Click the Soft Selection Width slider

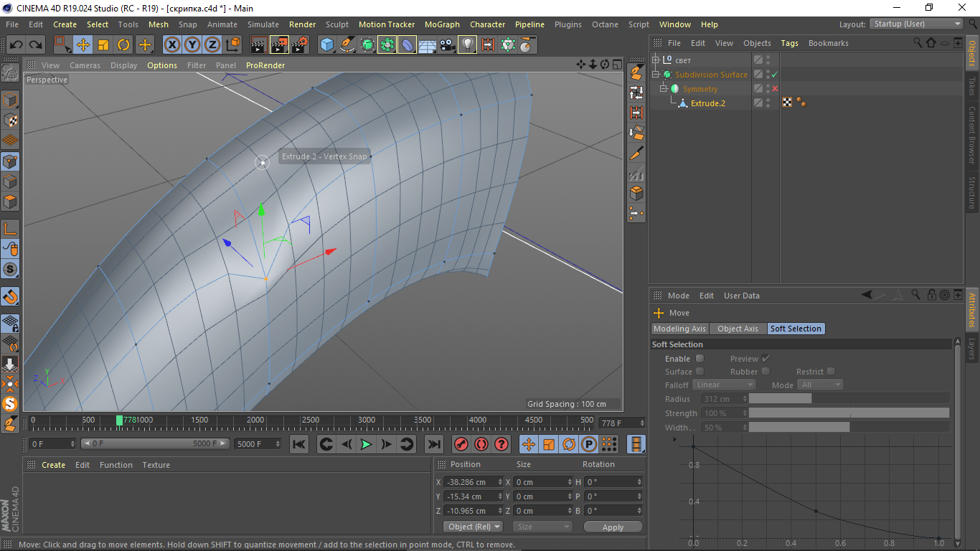[x=849, y=428]
